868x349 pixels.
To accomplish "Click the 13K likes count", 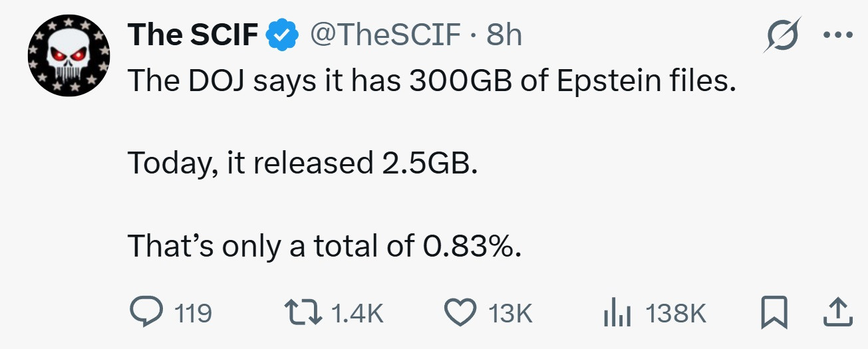I will click(511, 313).
